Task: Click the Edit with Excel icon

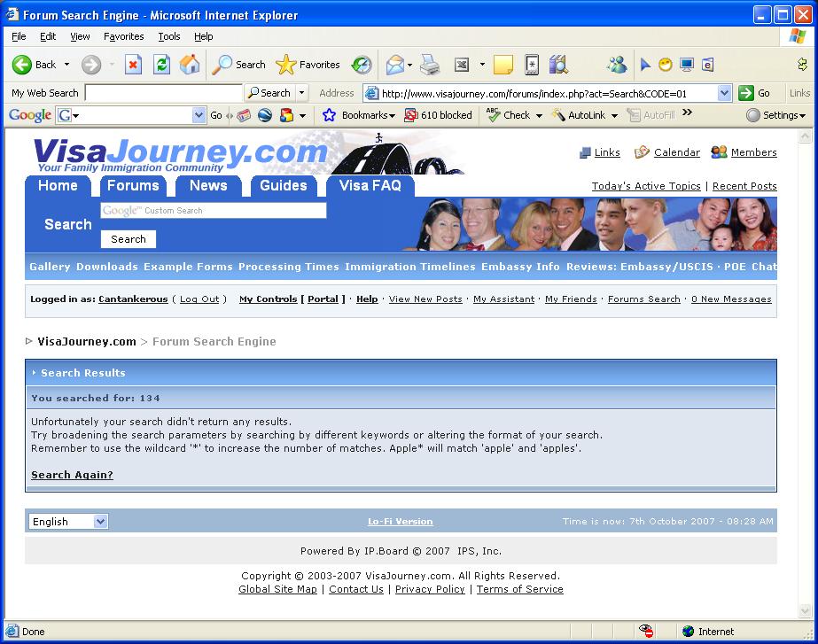Action: 463,65
